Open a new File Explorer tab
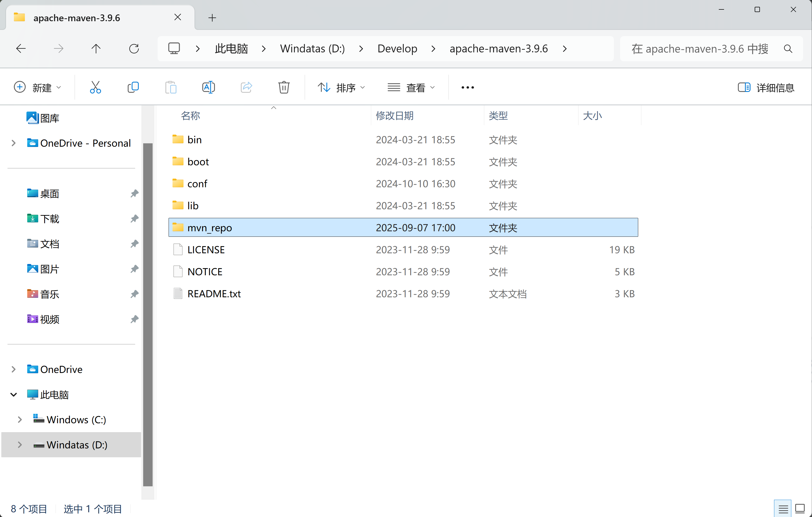The image size is (812, 517). [212, 18]
